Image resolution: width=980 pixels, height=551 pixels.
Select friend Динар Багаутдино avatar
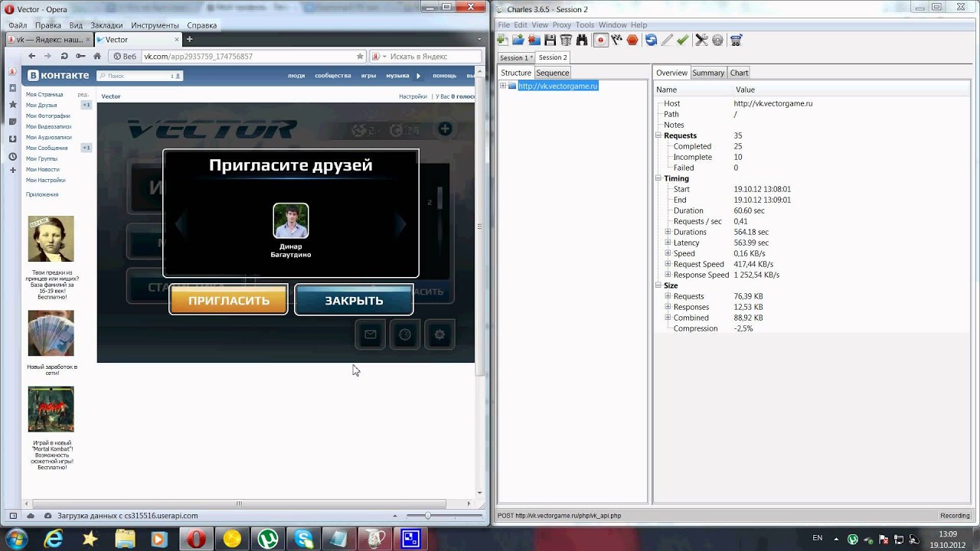pyautogui.click(x=291, y=220)
